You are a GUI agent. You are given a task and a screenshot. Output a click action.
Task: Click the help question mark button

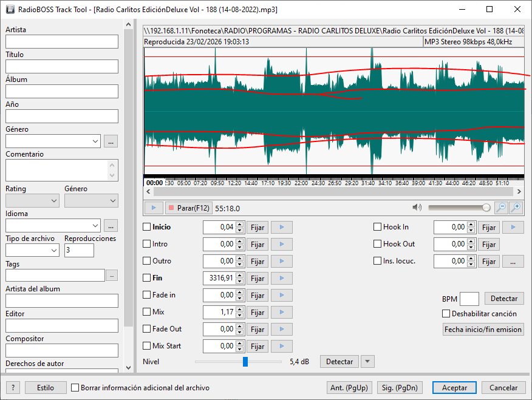coord(13,388)
